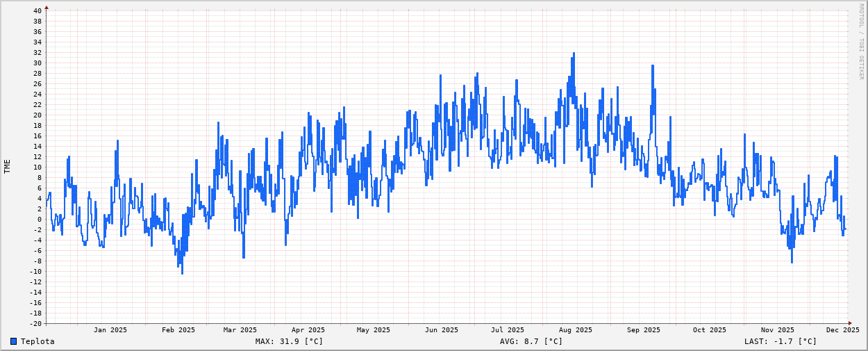
Task: Select the Feb 2025 x-axis label
Action: click(178, 330)
